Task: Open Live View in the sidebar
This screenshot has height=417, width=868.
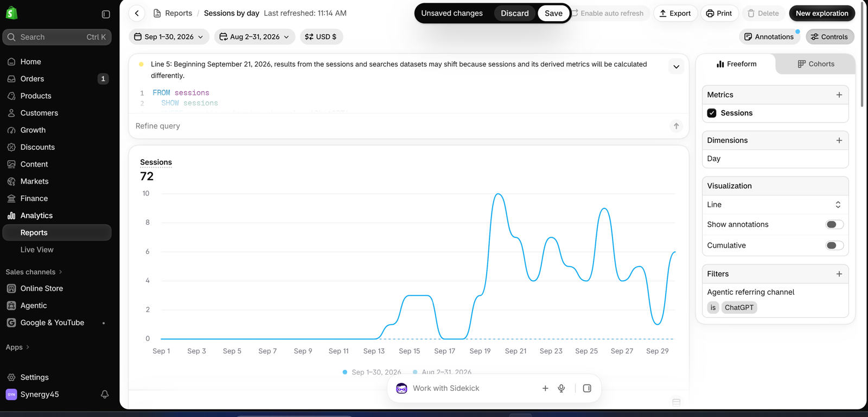Action: pos(57,250)
